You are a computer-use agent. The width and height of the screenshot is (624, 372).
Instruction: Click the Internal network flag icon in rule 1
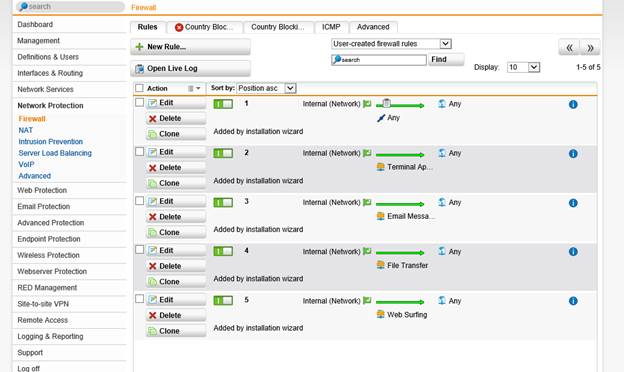367,104
